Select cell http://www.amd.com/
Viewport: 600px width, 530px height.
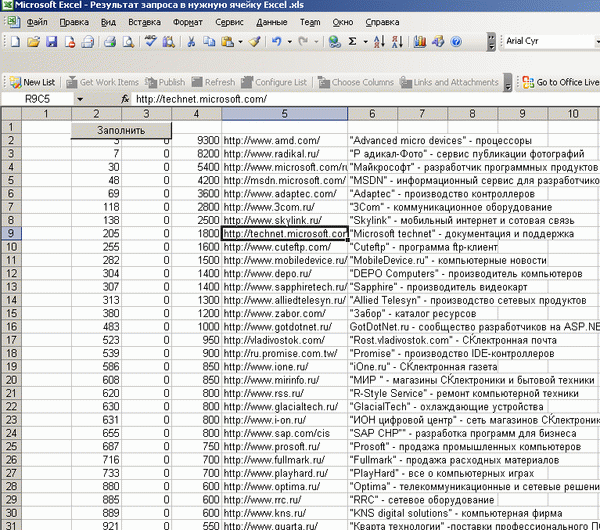coord(284,140)
